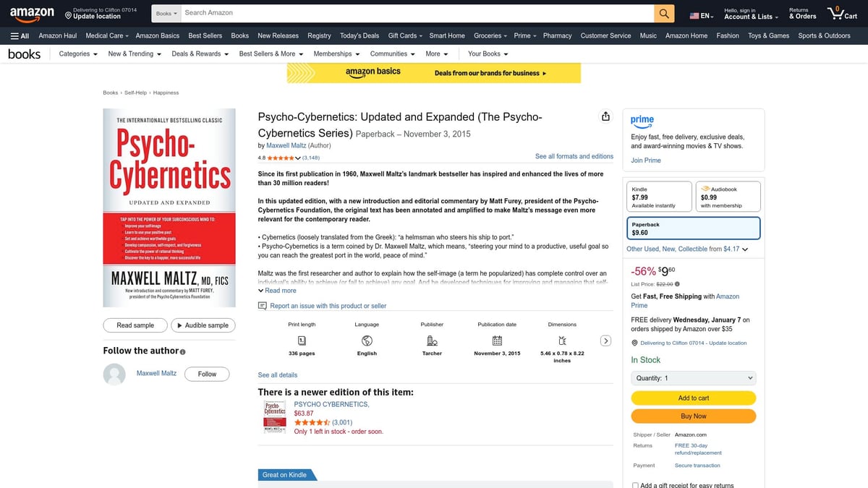Image resolution: width=868 pixels, height=488 pixels.
Task: Select the Kindle format option
Action: click(x=658, y=195)
